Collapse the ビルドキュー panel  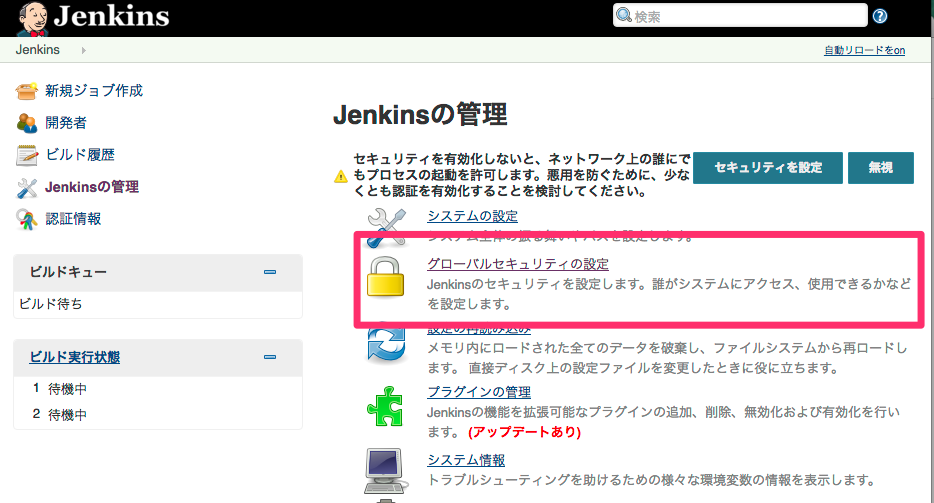(x=270, y=272)
